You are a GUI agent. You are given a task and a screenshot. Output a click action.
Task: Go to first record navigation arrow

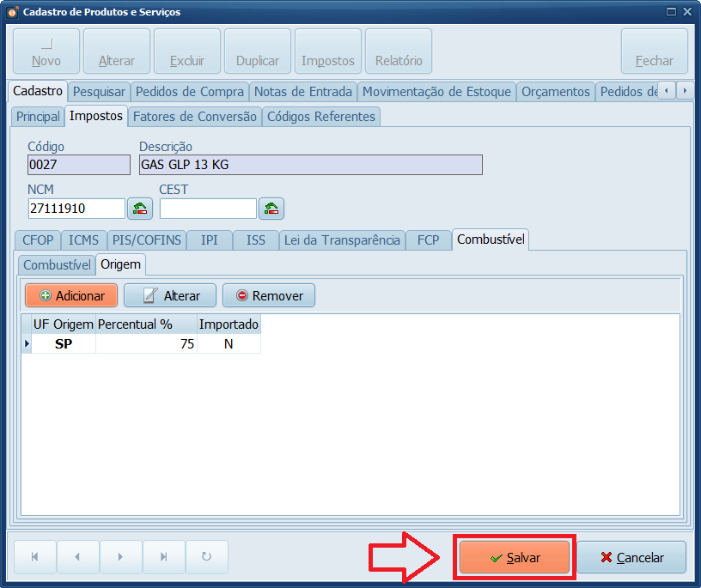[35, 557]
